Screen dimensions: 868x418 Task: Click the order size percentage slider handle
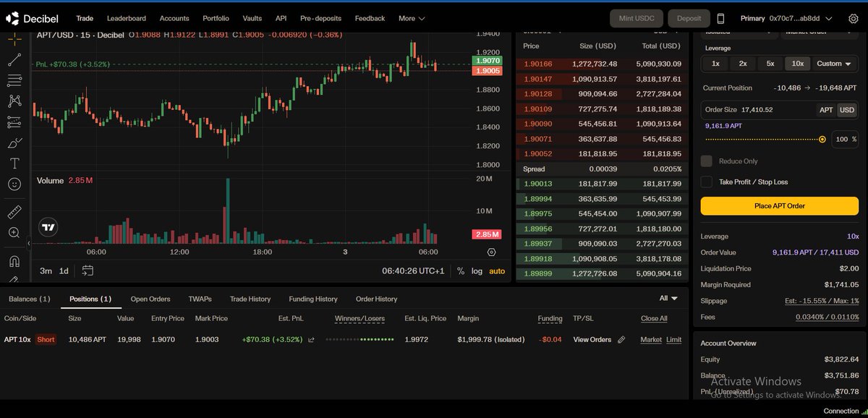pos(822,139)
